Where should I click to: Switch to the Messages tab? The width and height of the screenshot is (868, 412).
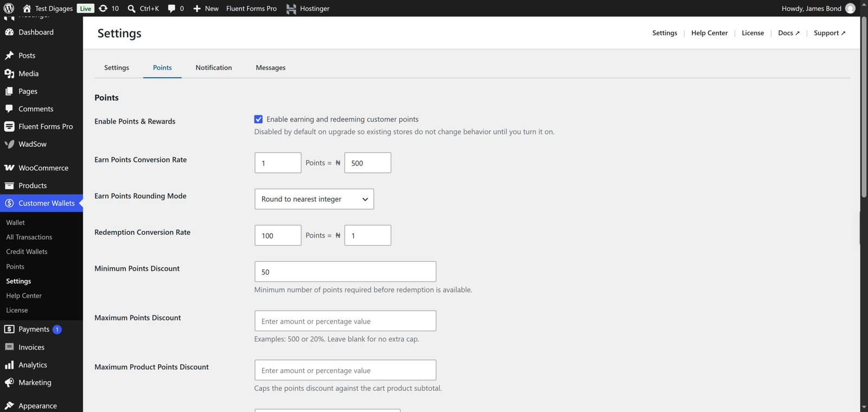[271, 67]
